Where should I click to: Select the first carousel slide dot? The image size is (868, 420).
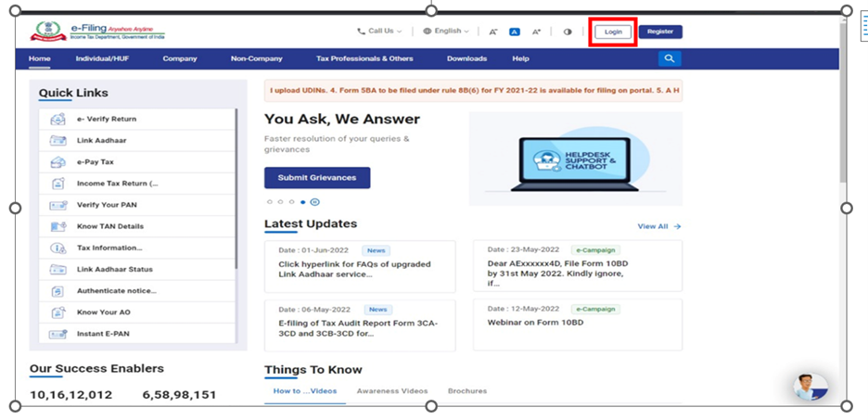[x=270, y=201]
